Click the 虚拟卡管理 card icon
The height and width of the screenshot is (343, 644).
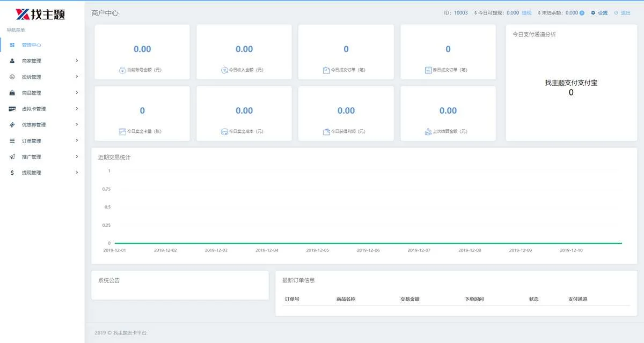(12, 109)
